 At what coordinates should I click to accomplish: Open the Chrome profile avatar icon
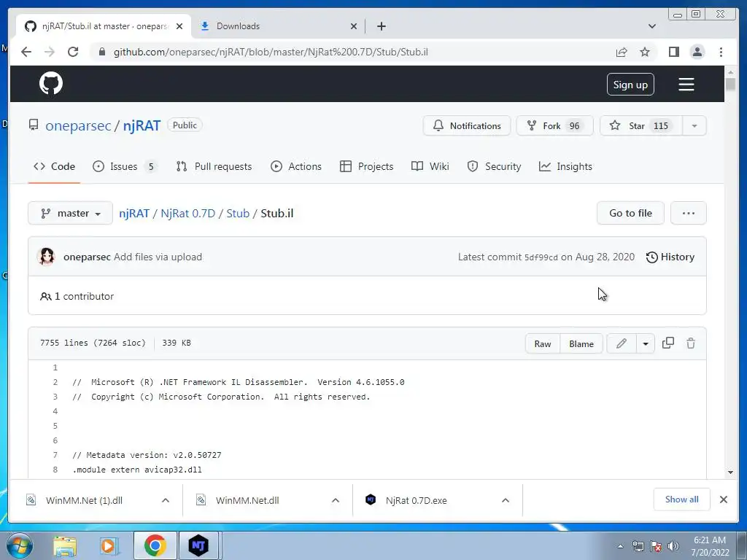[x=697, y=52]
